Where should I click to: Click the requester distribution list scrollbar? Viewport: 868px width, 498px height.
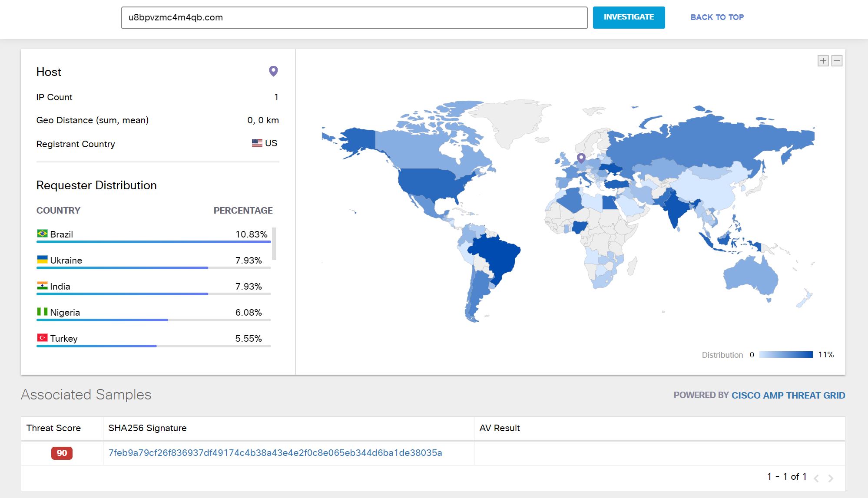click(274, 243)
